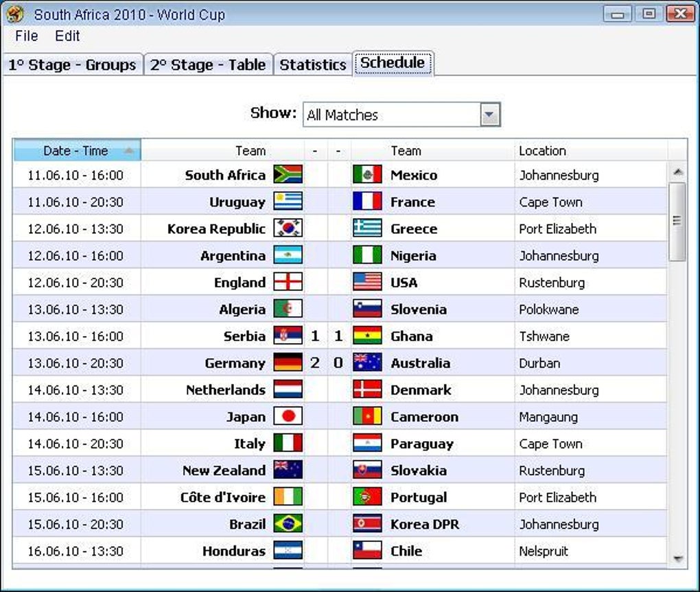Click the Nelspruit location cell
Image resolution: width=700 pixels, height=592 pixels.
click(591, 551)
